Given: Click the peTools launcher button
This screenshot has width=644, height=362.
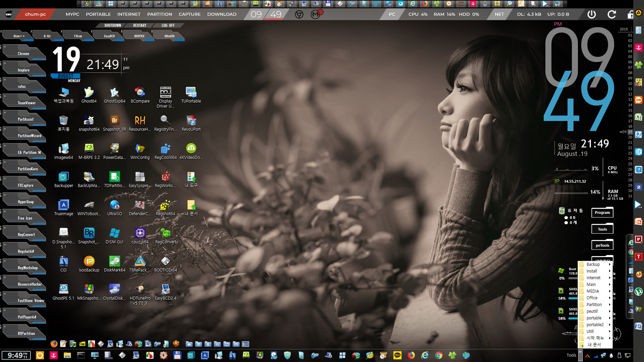Looking at the screenshot, I should tap(602, 245).
